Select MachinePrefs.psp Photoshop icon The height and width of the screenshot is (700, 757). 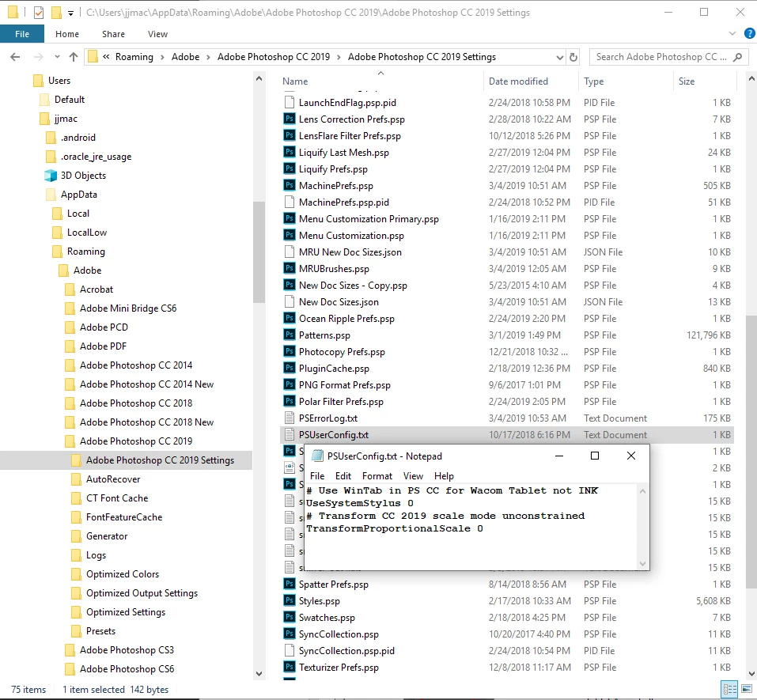[290, 185]
